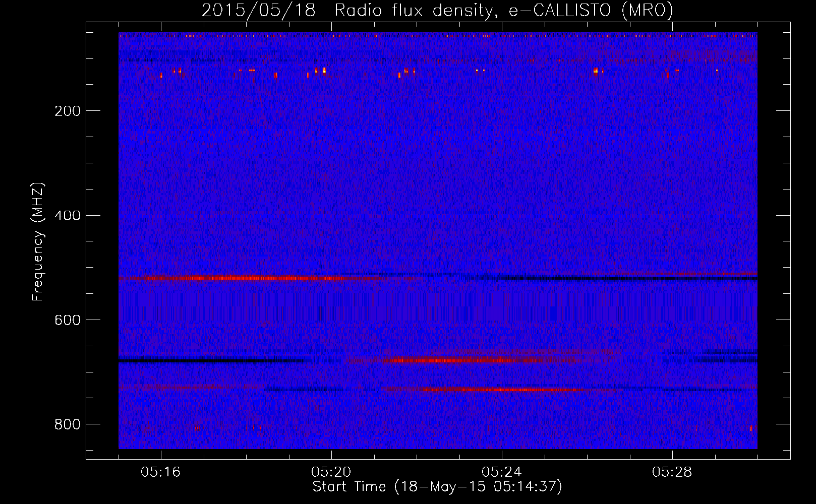Click the 800 frequency tick label
Screen dimensions: 816x504
[x=68, y=425]
